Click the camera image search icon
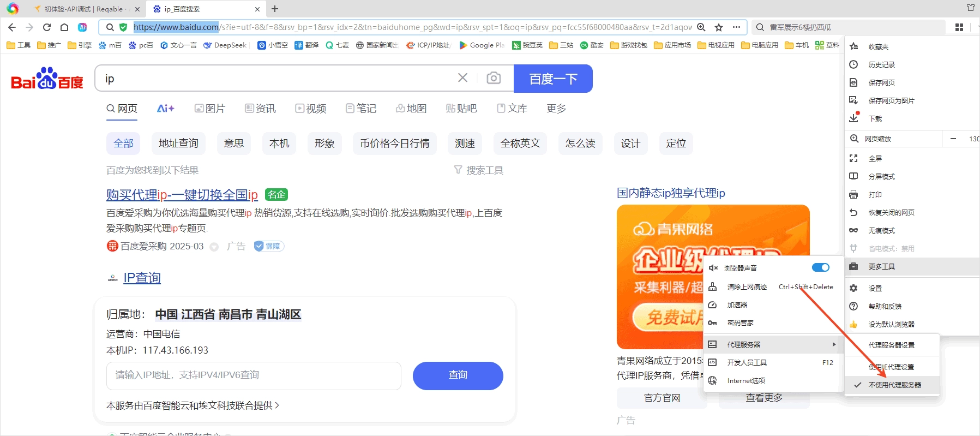This screenshot has width=980, height=436. tap(494, 78)
